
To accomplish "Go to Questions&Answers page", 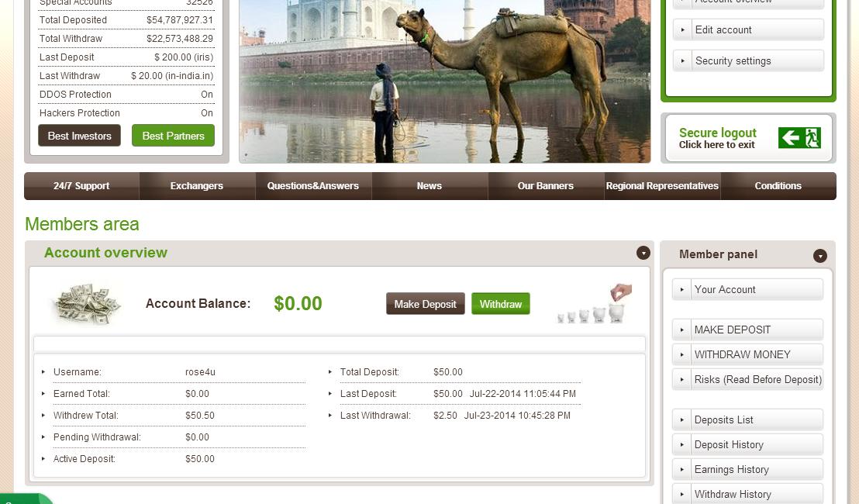I will click(x=313, y=186).
